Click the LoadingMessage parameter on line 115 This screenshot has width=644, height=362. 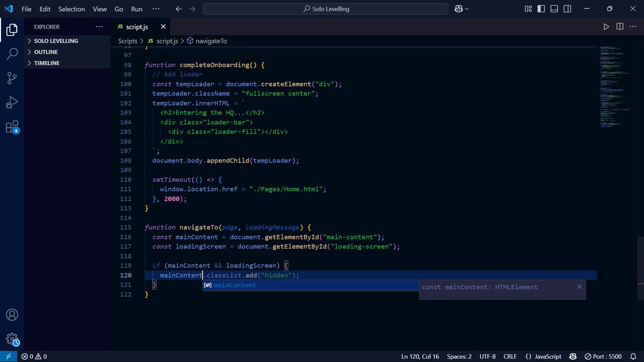[273, 227]
